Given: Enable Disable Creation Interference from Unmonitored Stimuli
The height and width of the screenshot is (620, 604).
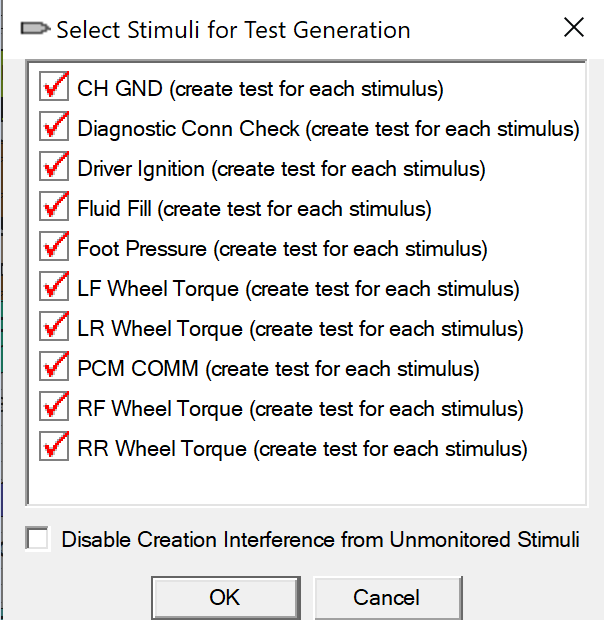Looking at the screenshot, I should tap(38, 538).
